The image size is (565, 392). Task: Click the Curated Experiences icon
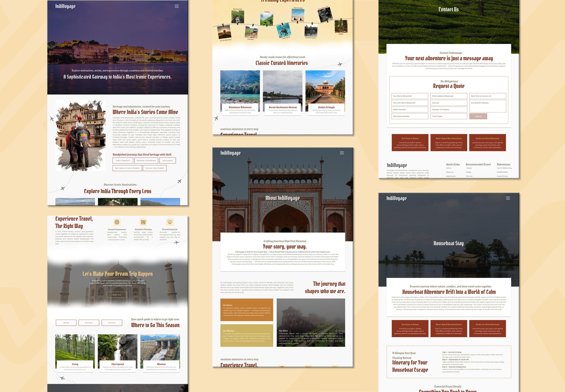[117, 222]
